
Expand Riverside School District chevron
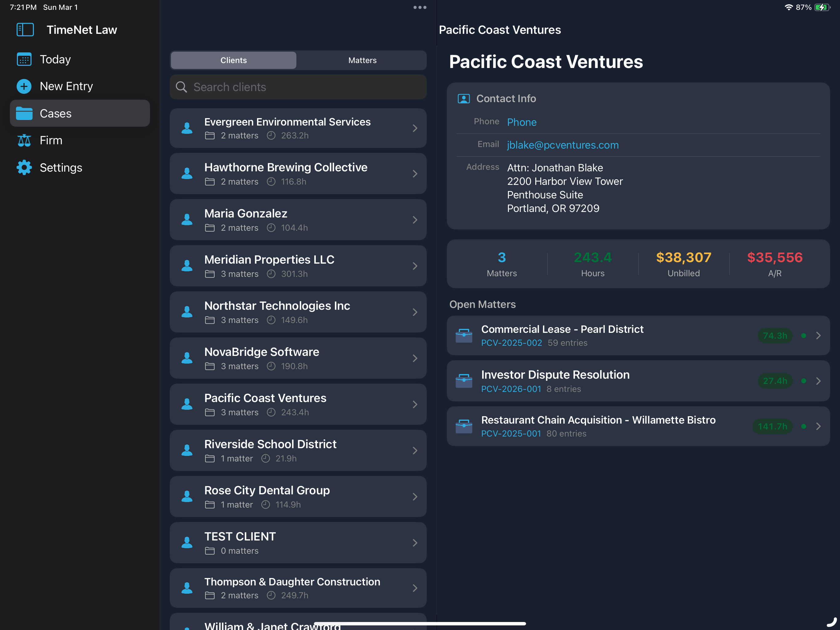(415, 450)
